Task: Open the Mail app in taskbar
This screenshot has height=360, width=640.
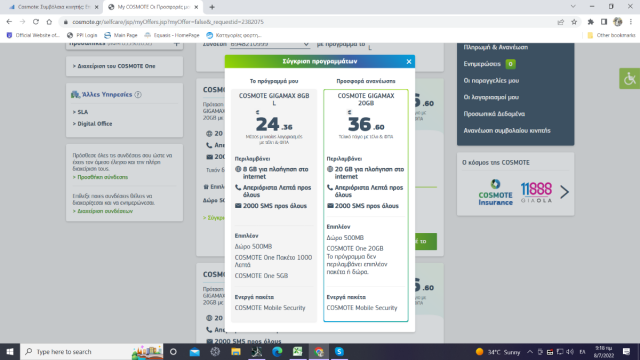Action: click(x=195, y=351)
